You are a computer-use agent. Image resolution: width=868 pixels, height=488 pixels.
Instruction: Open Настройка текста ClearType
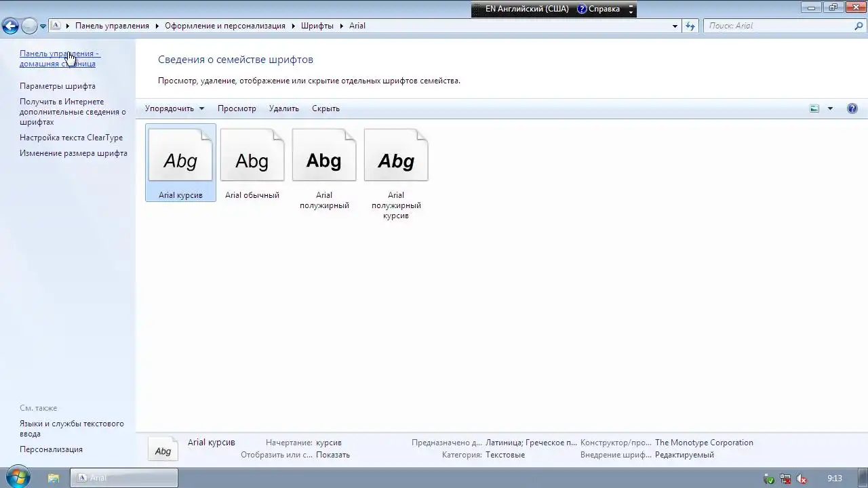[x=71, y=138]
